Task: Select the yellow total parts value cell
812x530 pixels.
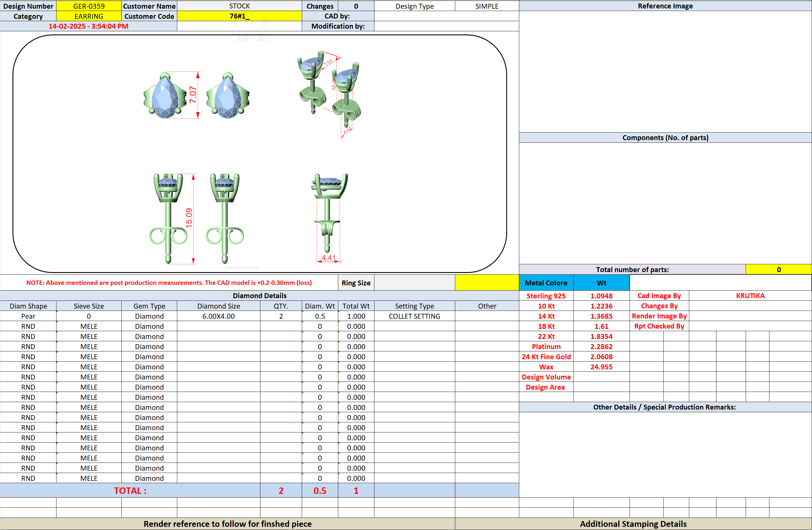Action: coord(779,269)
